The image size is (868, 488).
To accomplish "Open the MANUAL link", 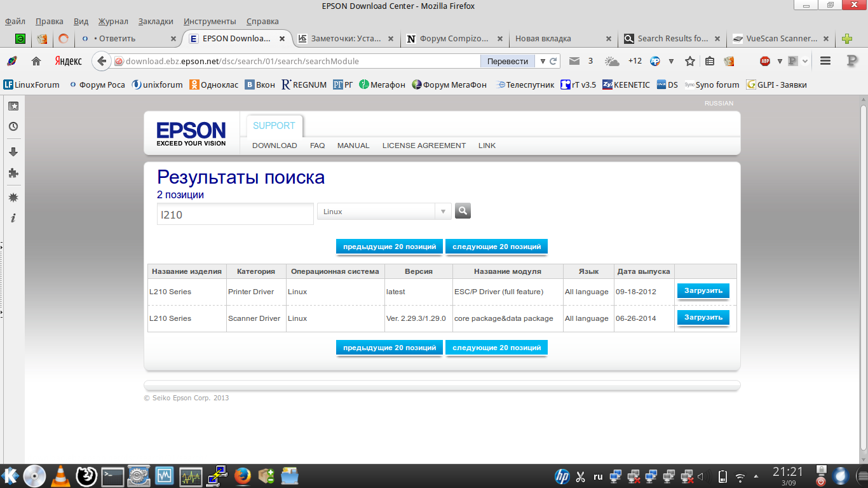I will [353, 146].
